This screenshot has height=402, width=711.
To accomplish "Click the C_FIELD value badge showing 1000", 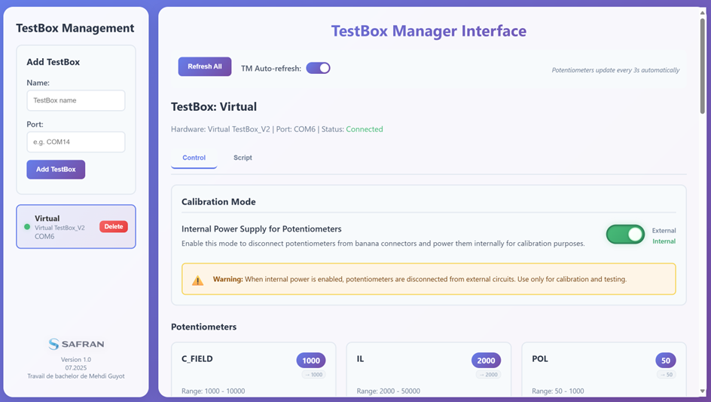I will tap(311, 361).
